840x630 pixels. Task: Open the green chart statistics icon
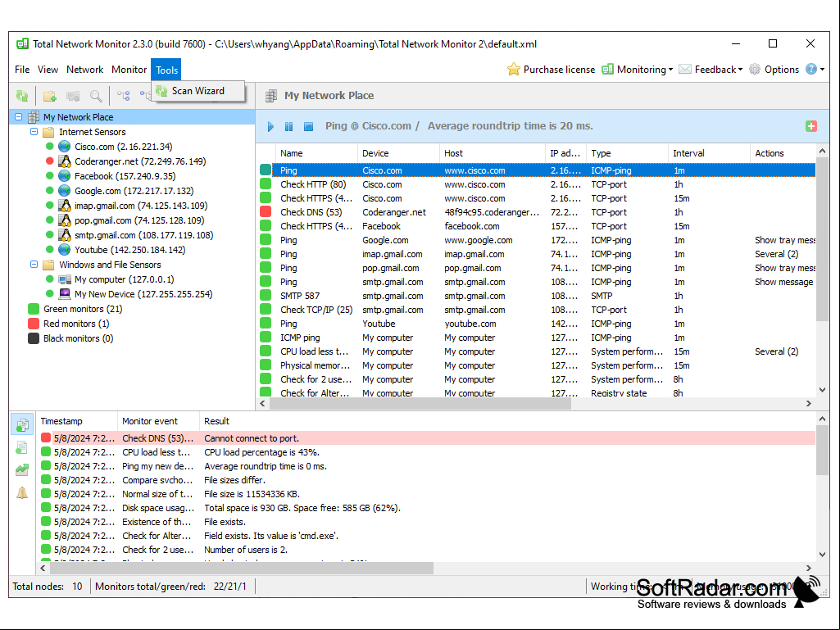click(x=22, y=469)
